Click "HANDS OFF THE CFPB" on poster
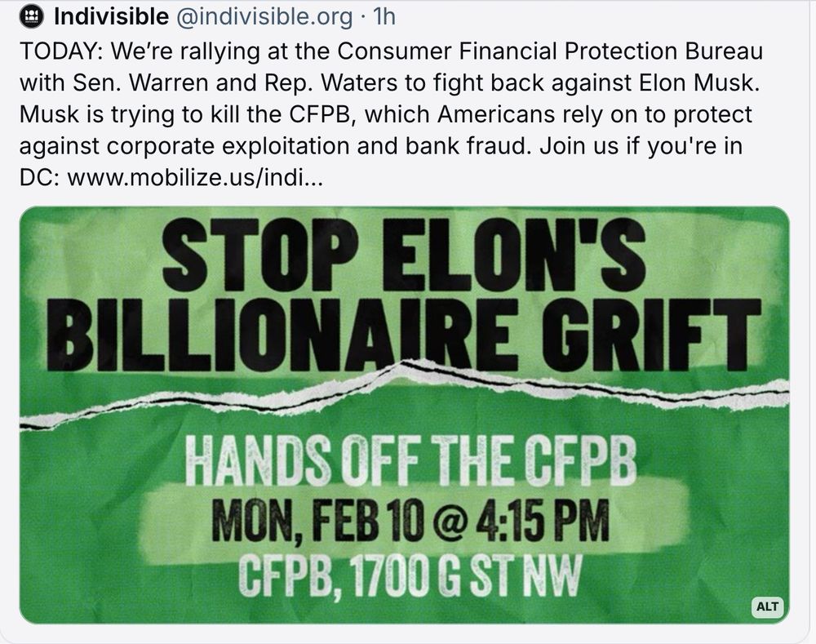This screenshot has height=644, width=816. click(411, 460)
